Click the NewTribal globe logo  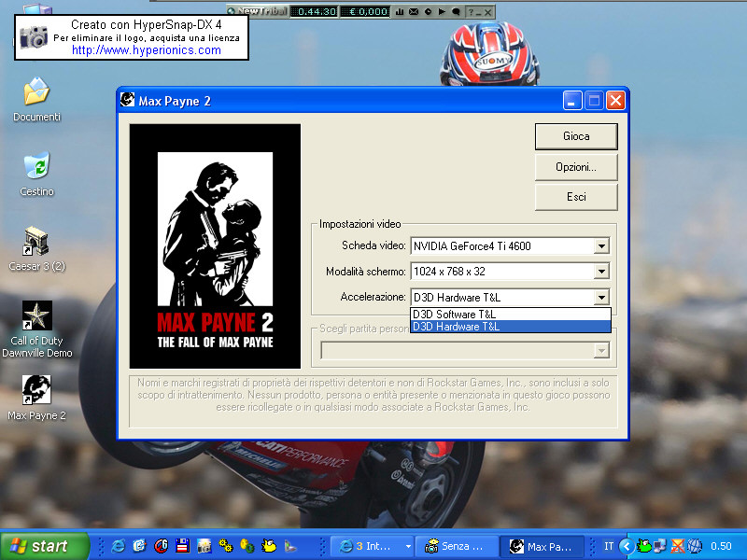[231, 10]
